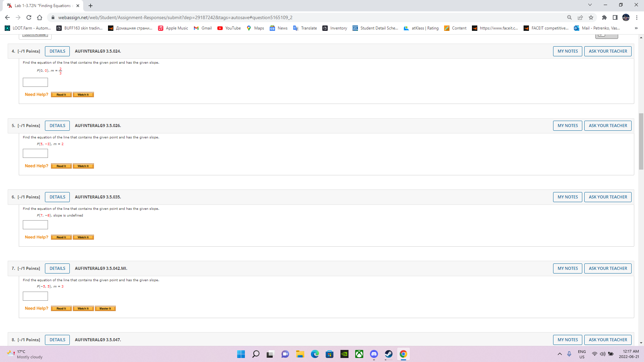Click the answer box for question 6
644x362 pixels.
pyautogui.click(x=35, y=225)
